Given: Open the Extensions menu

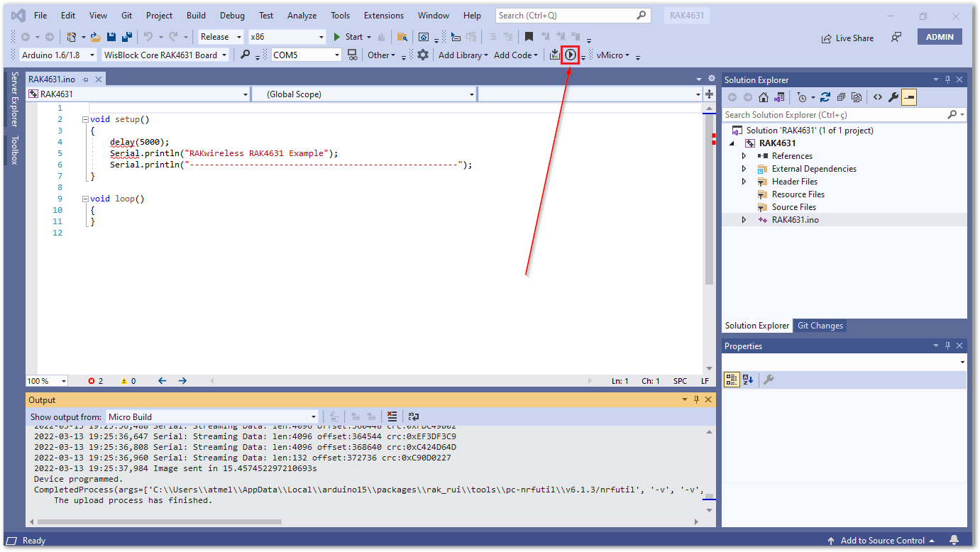Looking at the screenshot, I should [383, 15].
